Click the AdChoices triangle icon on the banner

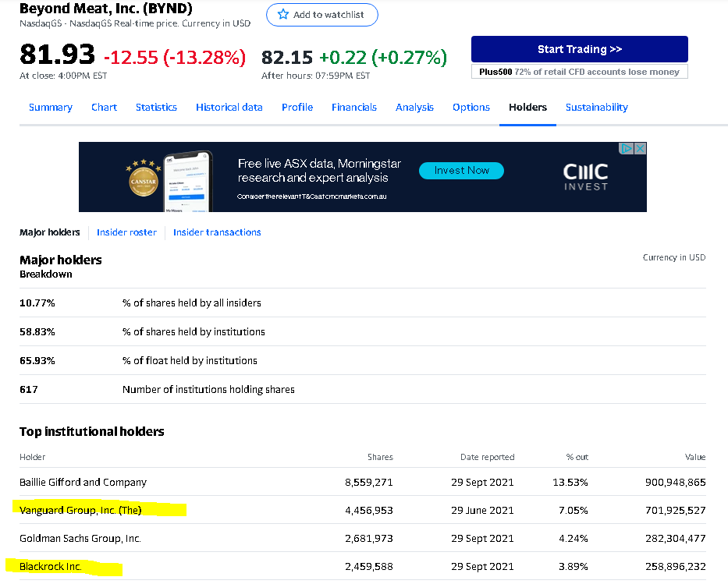627,148
